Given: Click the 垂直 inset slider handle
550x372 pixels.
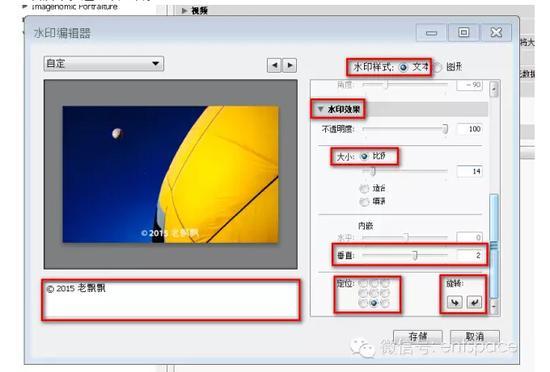Looking at the screenshot, I should click(x=415, y=255).
